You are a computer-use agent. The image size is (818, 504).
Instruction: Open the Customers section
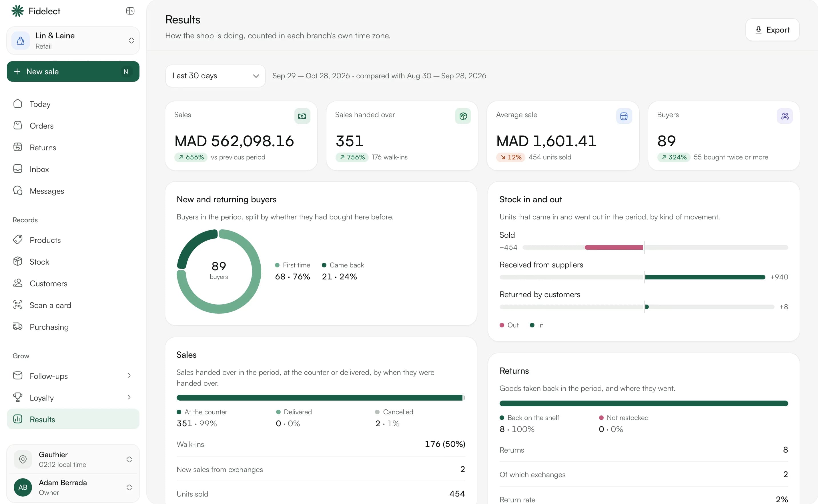click(73, 283)
